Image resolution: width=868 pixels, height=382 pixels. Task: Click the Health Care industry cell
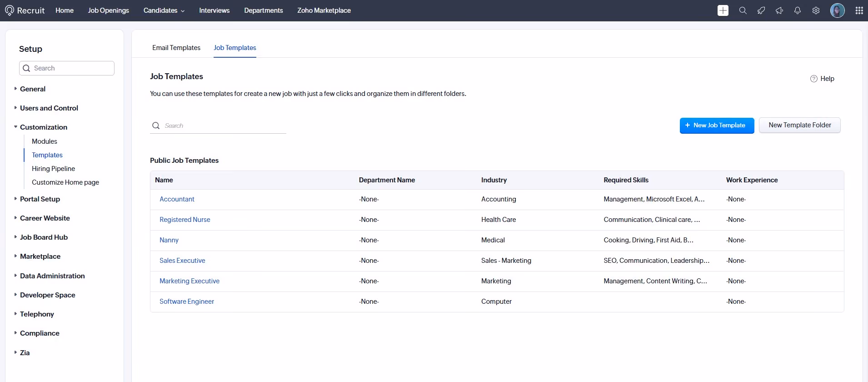[x=499, y=220]
